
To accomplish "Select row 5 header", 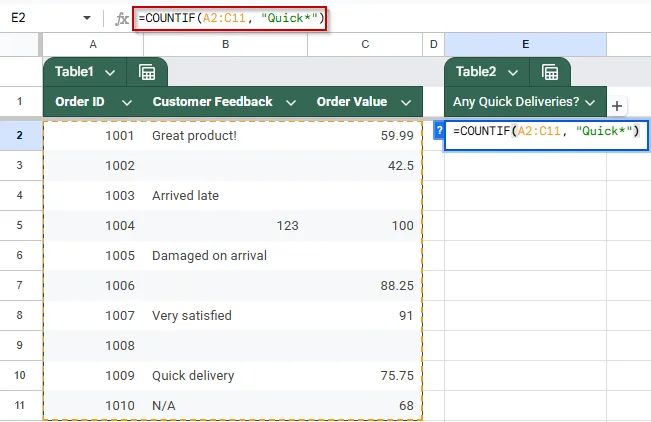I will tap(20, 225).
